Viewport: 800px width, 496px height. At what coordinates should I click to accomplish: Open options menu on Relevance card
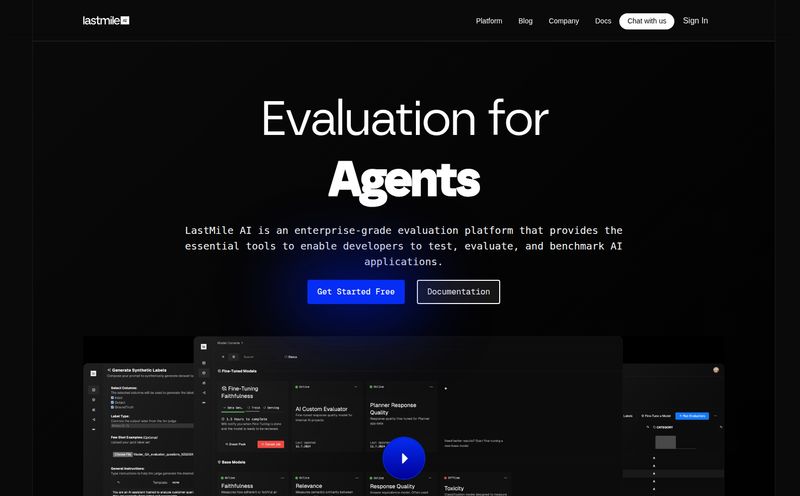coord(356,478)
